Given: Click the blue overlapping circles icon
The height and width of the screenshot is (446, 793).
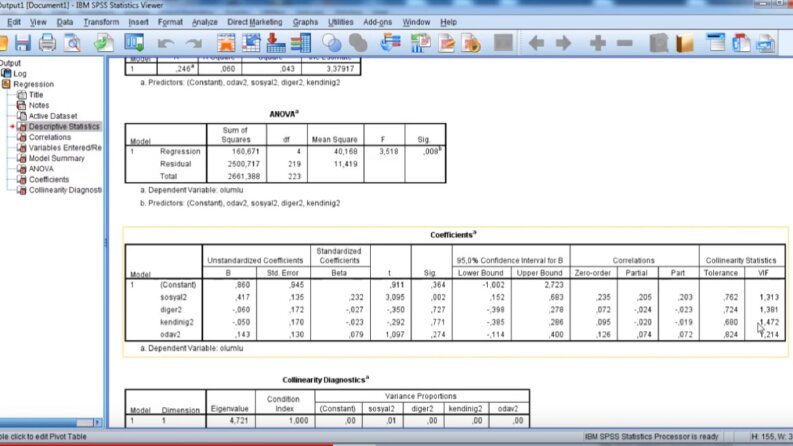Looking at the screenshot, I should (332, 43).
